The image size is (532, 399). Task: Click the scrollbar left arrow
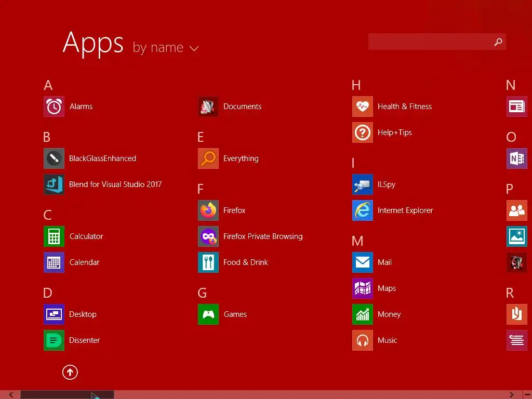point(11,395)
